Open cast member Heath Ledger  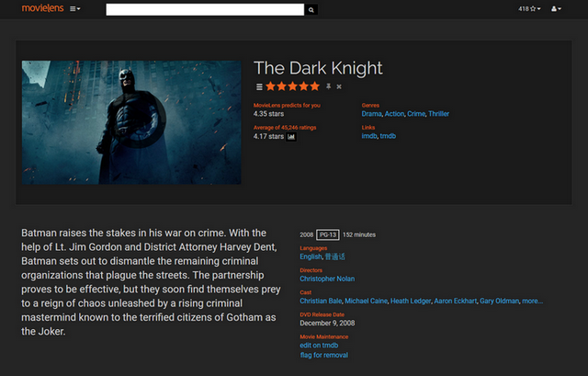pos(411,301)
